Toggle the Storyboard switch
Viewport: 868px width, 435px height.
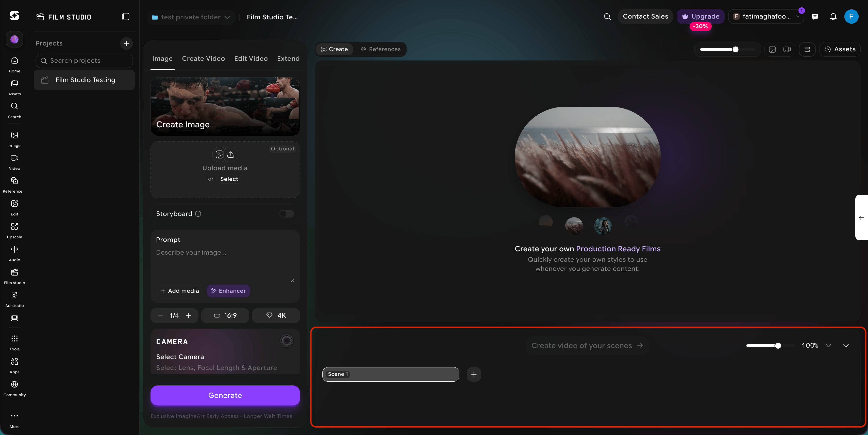(287, 214)
